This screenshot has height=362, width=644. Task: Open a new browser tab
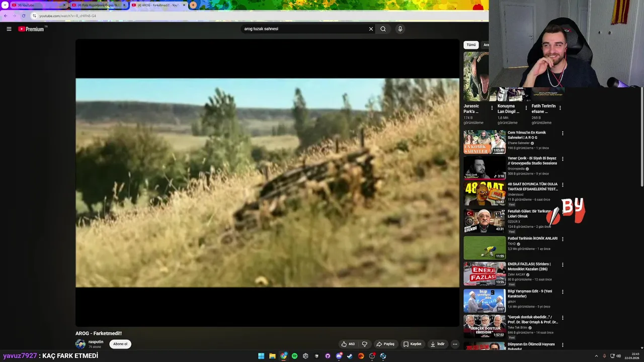tap(193, 5)
